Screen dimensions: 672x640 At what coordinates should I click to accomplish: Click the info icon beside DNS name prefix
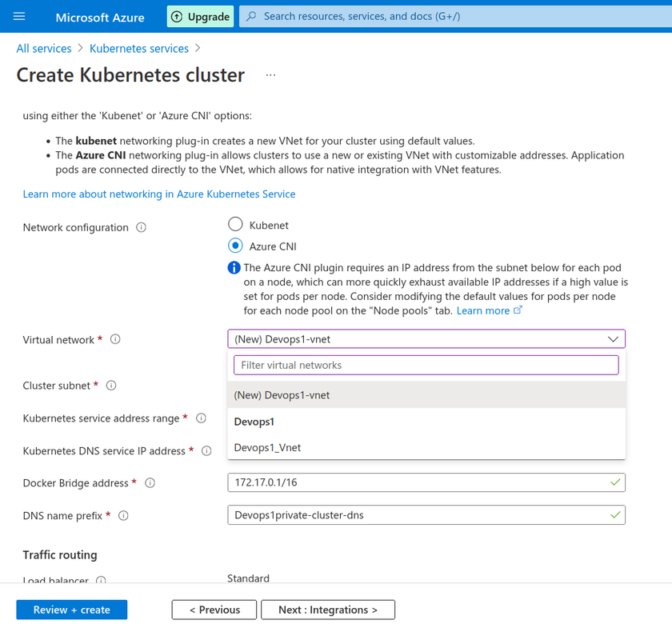click(x=123, y=516)
